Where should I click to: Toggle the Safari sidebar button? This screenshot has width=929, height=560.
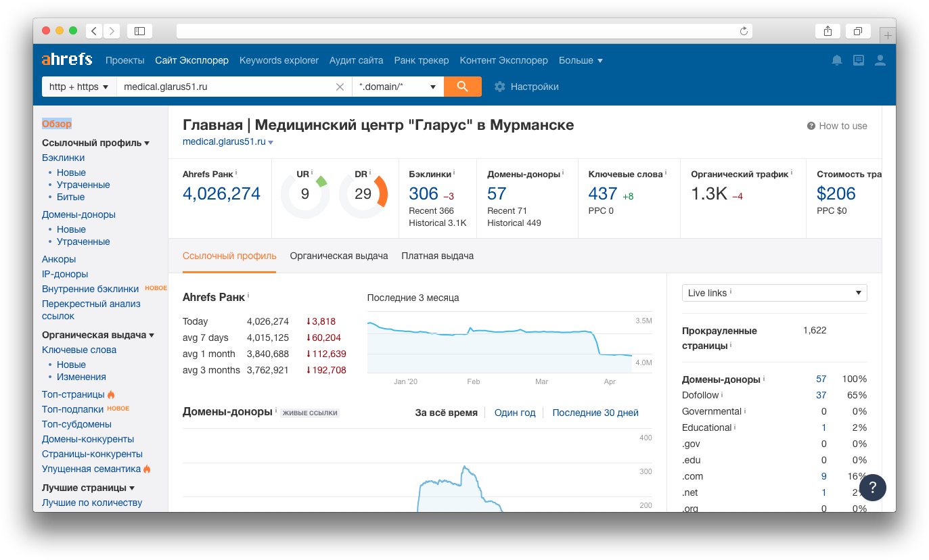tap(139, 30)
